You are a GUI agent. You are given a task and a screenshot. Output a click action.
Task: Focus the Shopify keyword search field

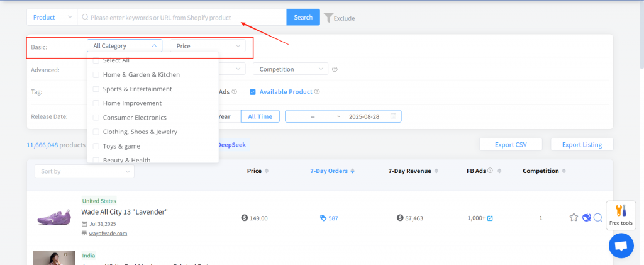click(x=182, y=18)
